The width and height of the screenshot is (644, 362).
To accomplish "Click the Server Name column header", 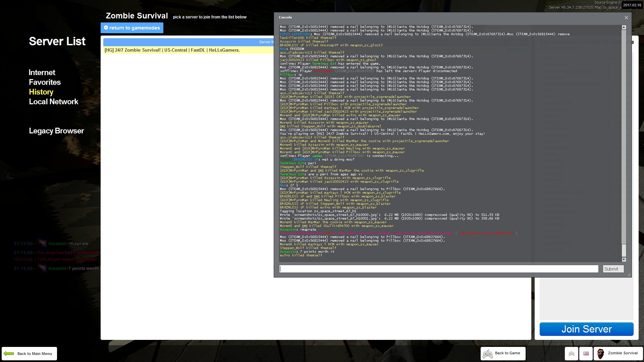I will pos(189,42).
